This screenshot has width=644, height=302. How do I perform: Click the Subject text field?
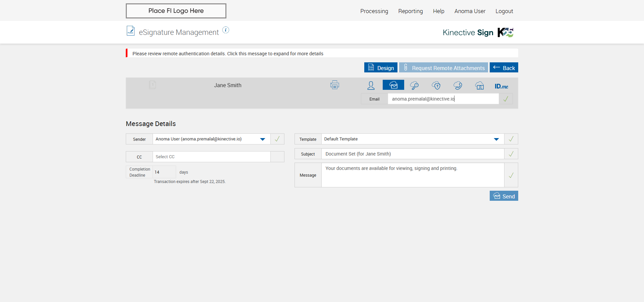[x=412, y=154]
